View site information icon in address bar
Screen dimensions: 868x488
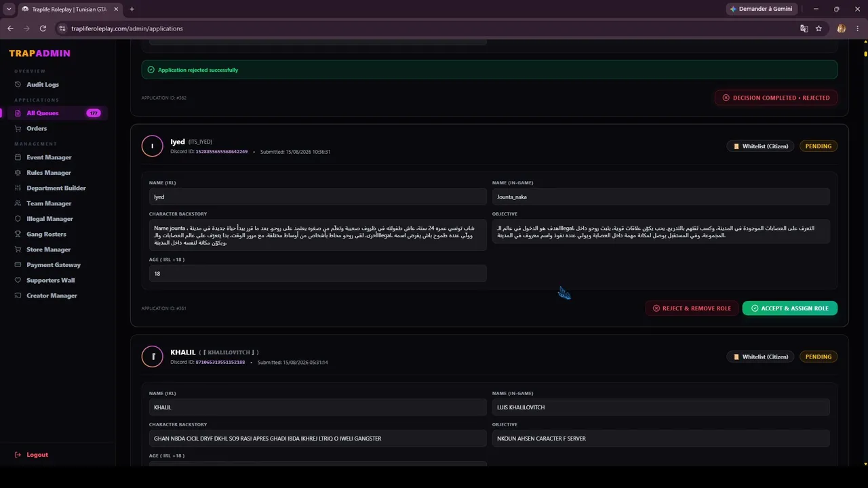pos(62,28)
